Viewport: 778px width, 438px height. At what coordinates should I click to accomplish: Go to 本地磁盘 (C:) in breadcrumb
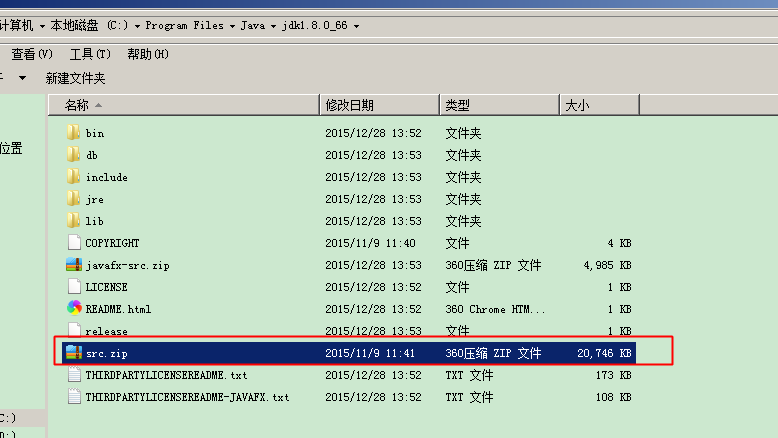[89, 25]
